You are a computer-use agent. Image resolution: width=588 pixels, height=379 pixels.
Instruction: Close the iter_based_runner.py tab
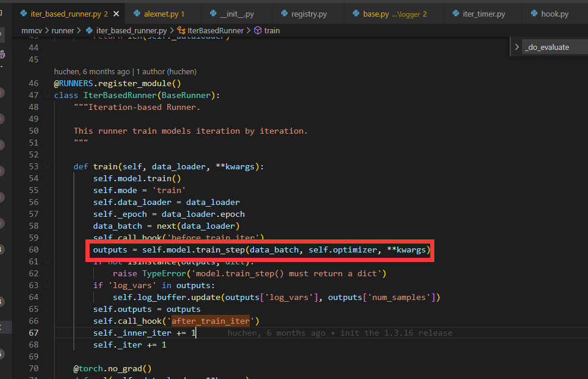pos(116,14)
